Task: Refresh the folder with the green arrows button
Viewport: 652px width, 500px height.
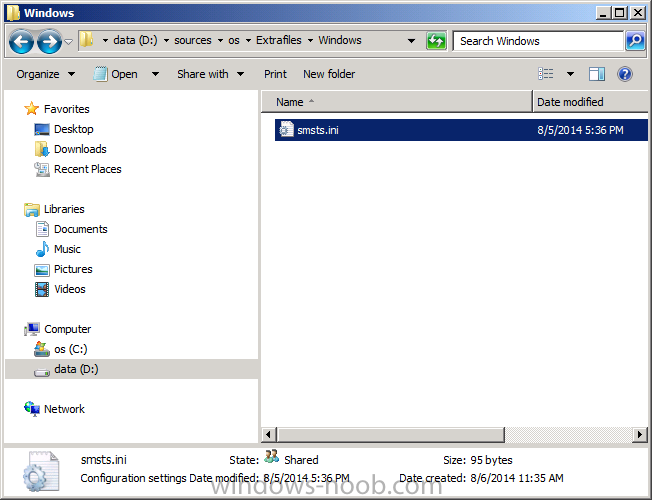Action: click(x=436, y=41)
